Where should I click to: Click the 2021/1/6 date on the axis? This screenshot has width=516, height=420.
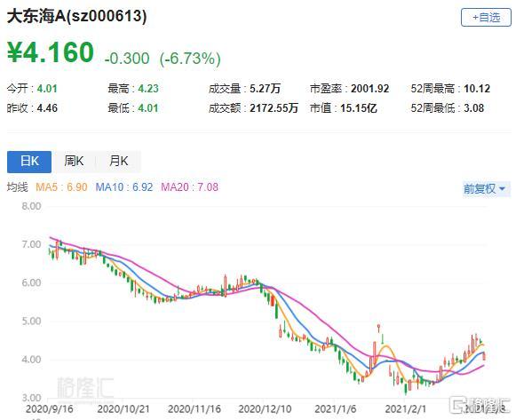coord(336,409)
